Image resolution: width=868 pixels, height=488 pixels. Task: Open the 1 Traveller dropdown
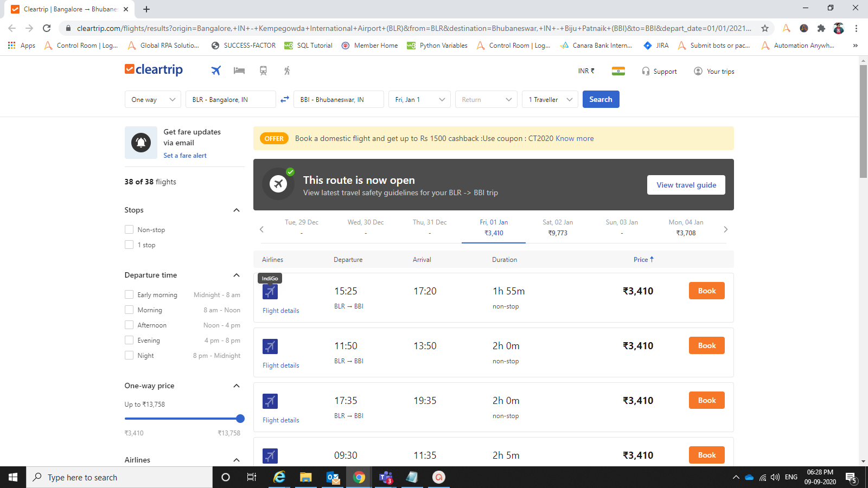pos(550,100)
